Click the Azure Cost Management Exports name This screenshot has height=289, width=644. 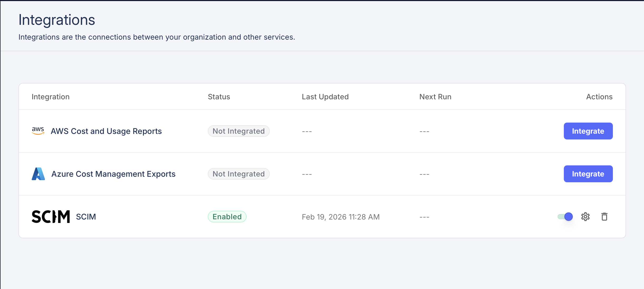113,174
